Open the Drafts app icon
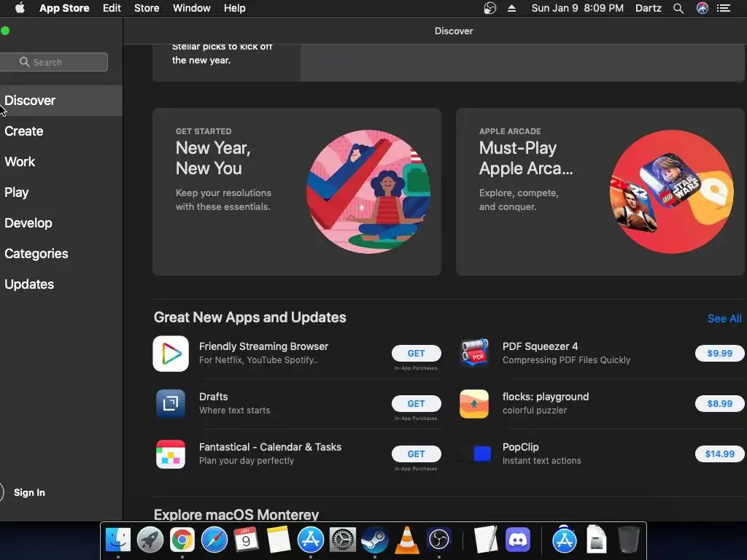Viewport: 747px width, 560px height. click(x=171, y=404)
